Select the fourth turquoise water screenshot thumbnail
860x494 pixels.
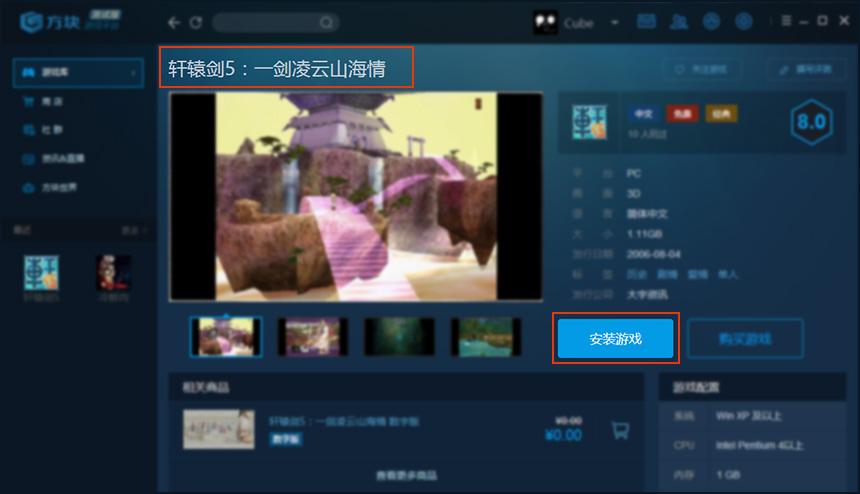486,337
